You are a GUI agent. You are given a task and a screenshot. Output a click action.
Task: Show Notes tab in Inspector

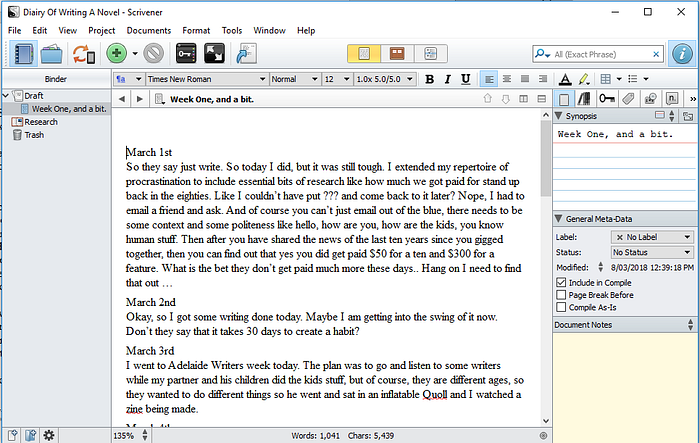[x=564, y=99]
